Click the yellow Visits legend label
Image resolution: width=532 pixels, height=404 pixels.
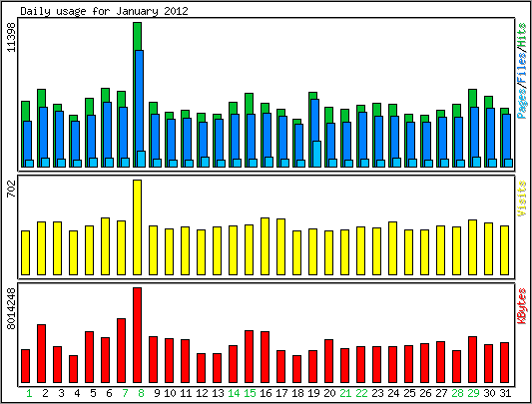pyautogui.click(x=521, y=199)
